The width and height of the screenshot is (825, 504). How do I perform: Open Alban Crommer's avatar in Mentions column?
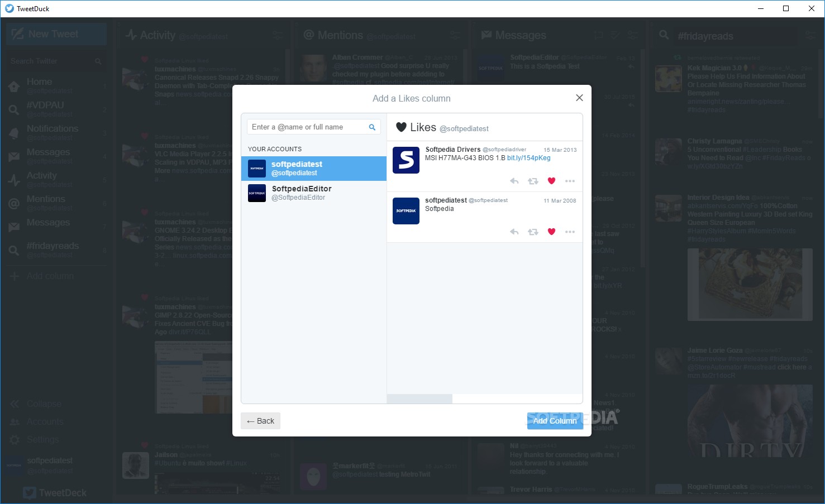point(313,68)
